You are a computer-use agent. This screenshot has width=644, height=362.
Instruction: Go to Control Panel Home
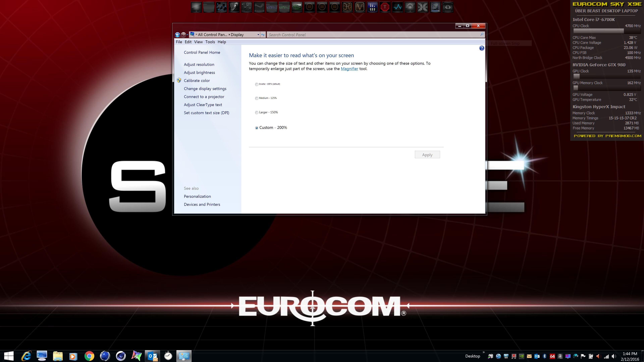point(202,52)
